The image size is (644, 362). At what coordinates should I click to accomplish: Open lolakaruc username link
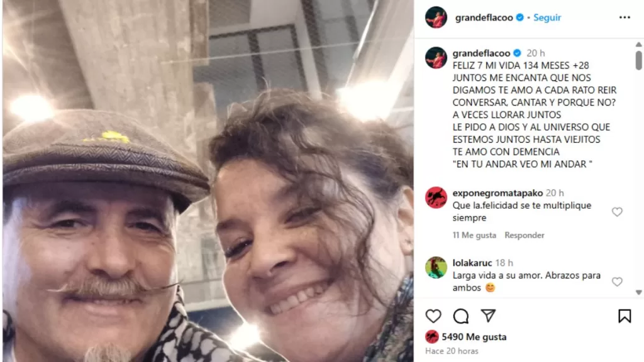pyautogui.click(x=472, y=263)
